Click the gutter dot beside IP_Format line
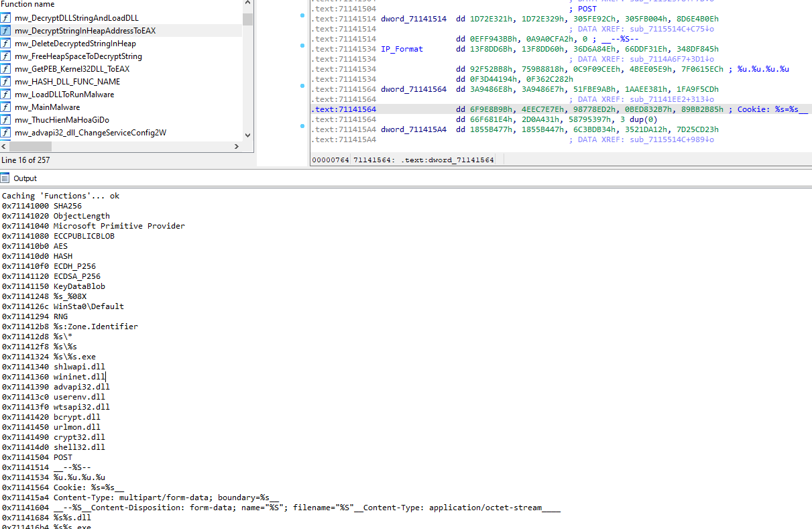Screen dimensions: 812x529 click(x=303, y=46)
